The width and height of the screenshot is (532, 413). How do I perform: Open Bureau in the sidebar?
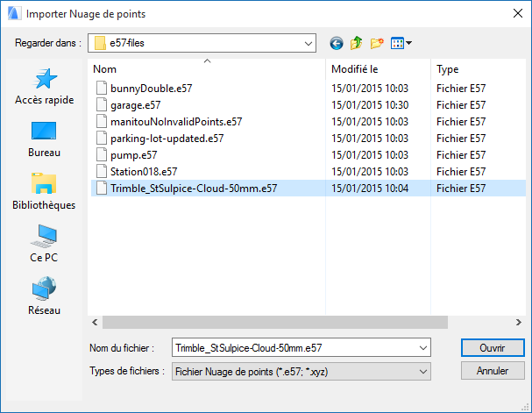click(45, 139)
